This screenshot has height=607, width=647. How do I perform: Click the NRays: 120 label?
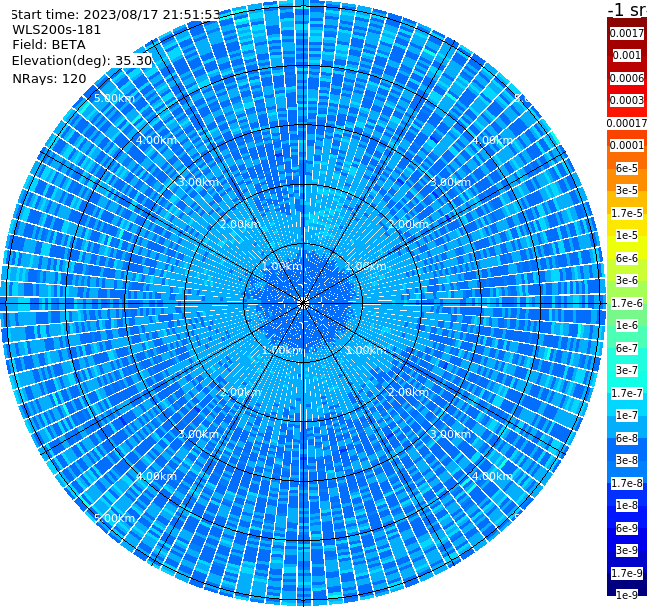coord(49,79)
